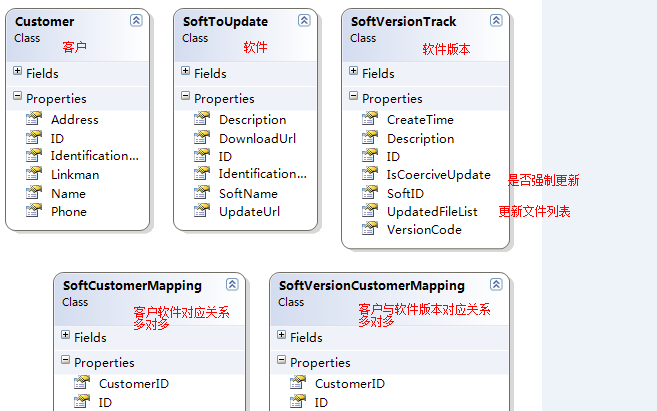Select the Name property text in Customer
The image size is (657, 411).
pyautogui.click(x=68, y=194)
